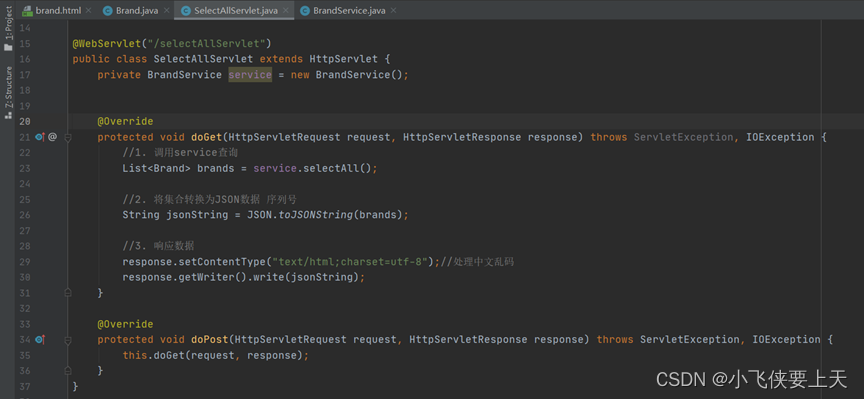Click the comment "//3. 响应数据"
This screenshot has height=399, width=864.
[158, 246]
